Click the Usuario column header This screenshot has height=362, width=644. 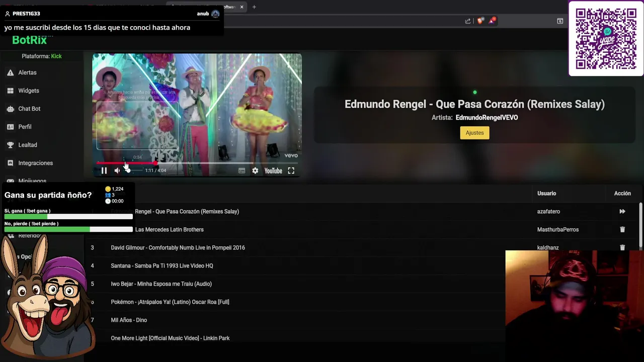pyautogui.click(x=546, y=193)
